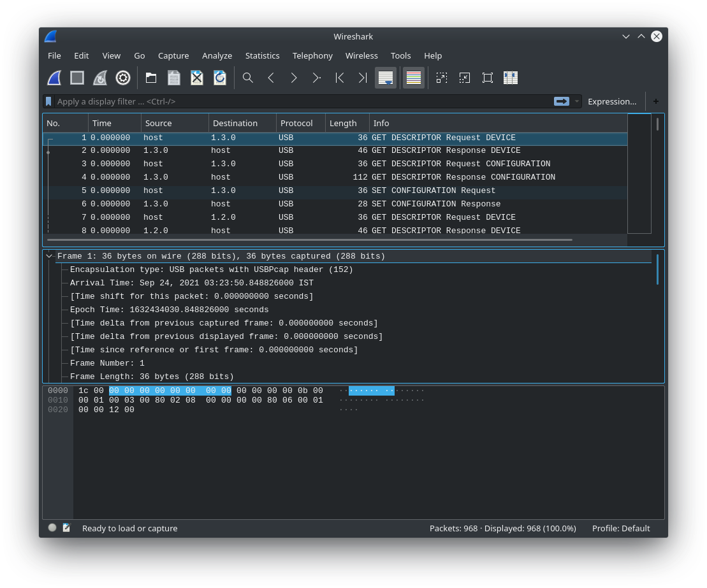Reset text to normal size

click(x=488, y=78)
